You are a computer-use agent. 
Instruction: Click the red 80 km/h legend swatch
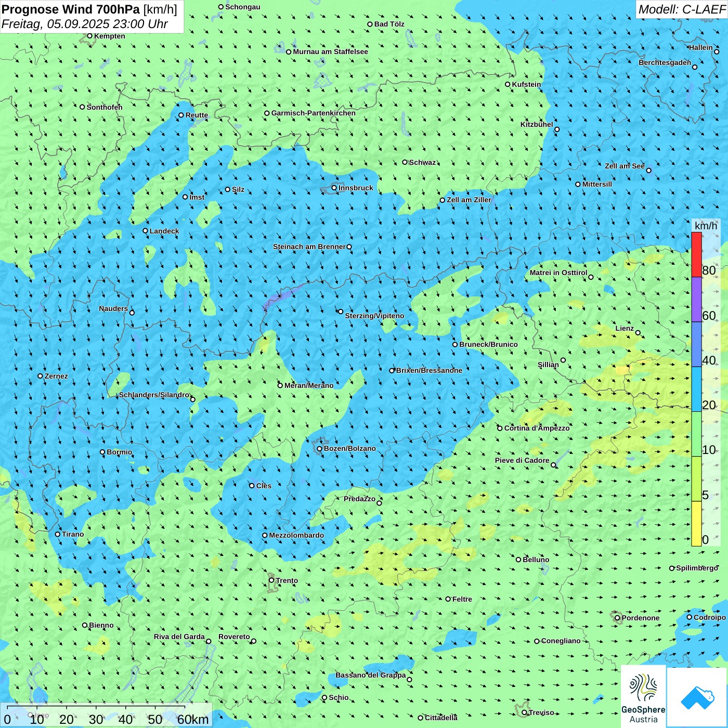[x=696, y=254]
